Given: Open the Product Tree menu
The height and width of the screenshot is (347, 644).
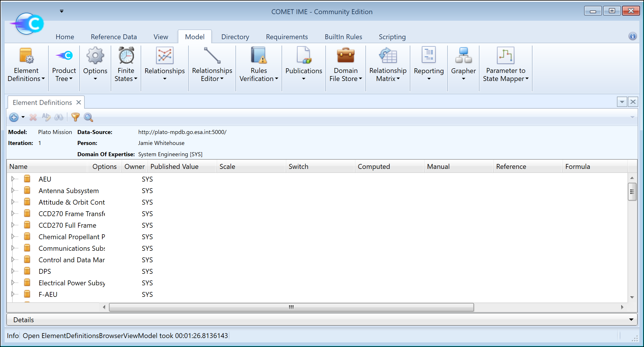Looking at the screenshot, I should click(x=64, y=66).
